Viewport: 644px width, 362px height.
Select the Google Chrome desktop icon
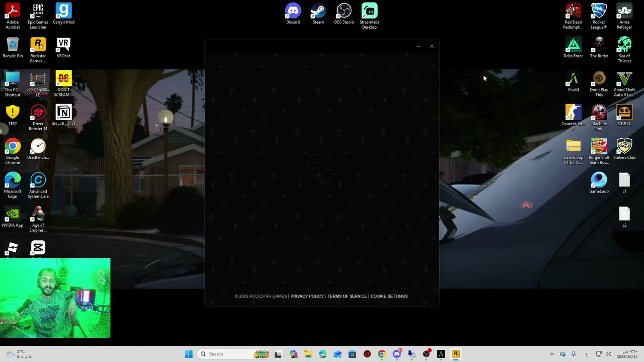click(x=13, y=152)
